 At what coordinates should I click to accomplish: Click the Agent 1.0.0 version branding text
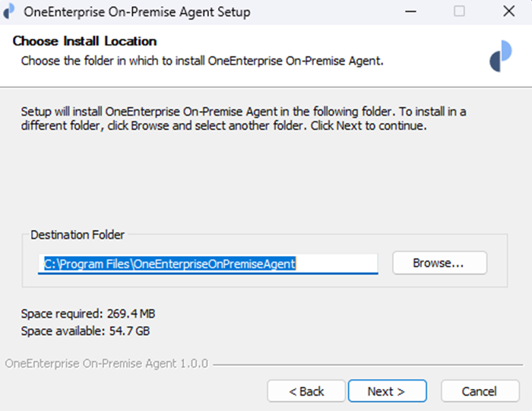coord(106,364)
